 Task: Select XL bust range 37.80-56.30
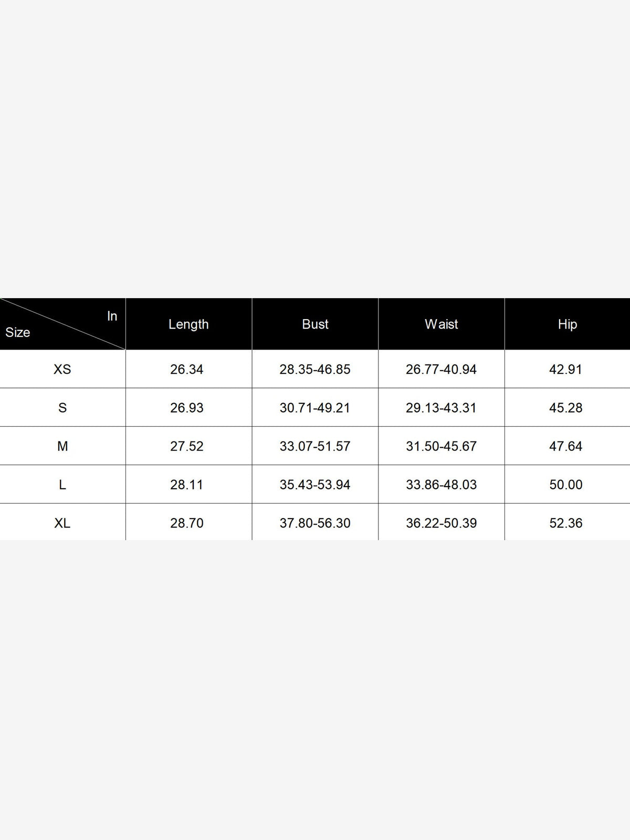click(315, 523)
